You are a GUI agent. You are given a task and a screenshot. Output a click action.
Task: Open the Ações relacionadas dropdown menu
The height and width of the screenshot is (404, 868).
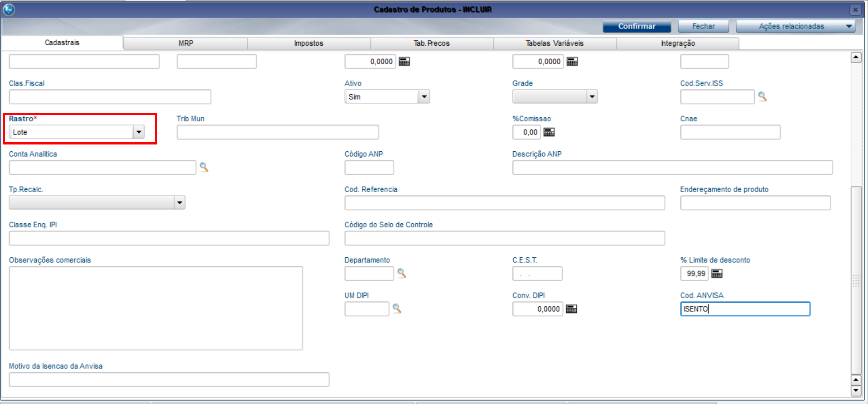click(796, 26)
